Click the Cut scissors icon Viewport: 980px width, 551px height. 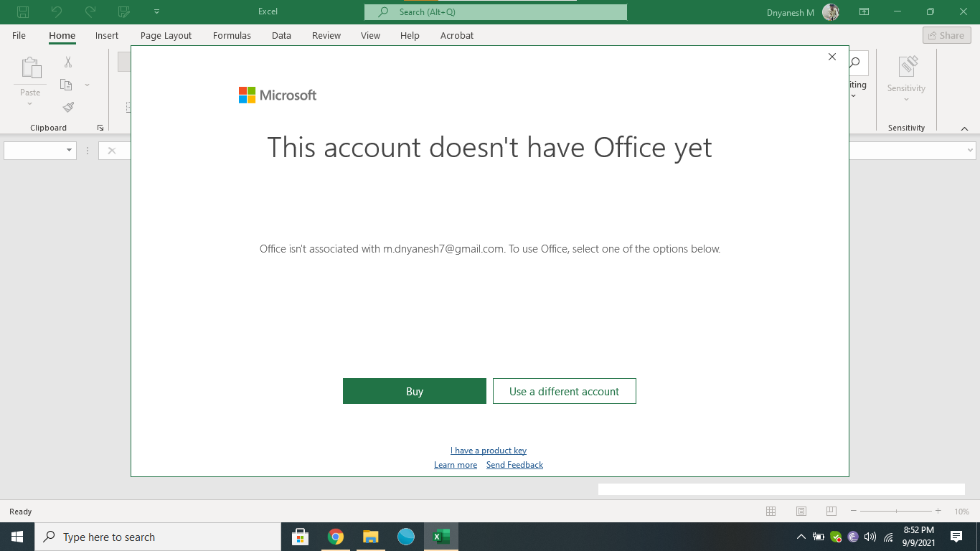(68, 62)
